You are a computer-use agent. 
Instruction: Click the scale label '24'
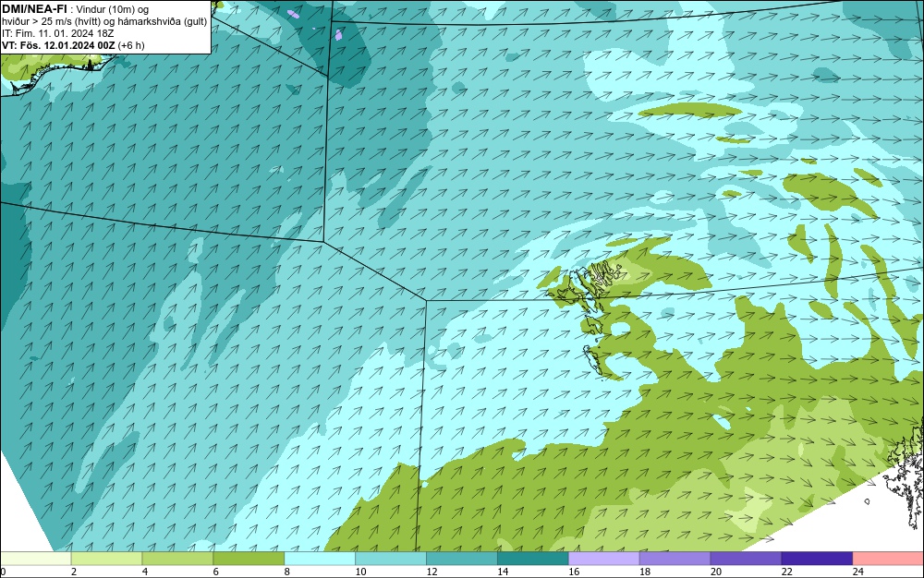tap(858, 572)
